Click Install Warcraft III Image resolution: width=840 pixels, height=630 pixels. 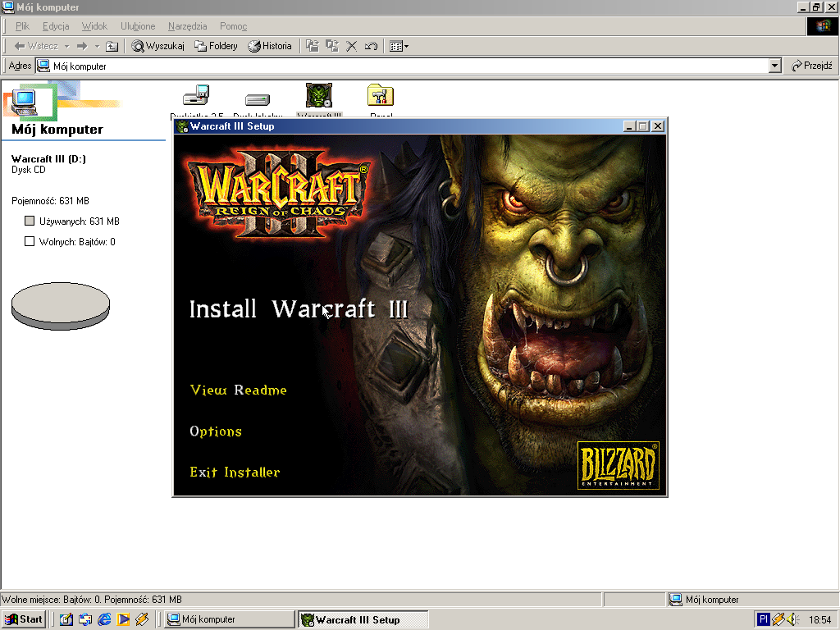(x=299, y=309)
